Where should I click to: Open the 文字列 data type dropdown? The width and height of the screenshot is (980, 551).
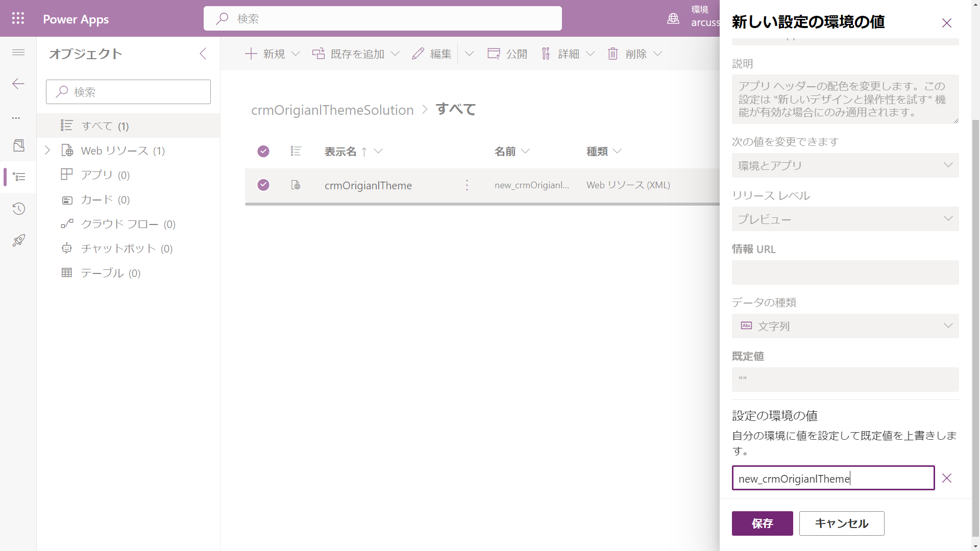[x=845, y=326]
